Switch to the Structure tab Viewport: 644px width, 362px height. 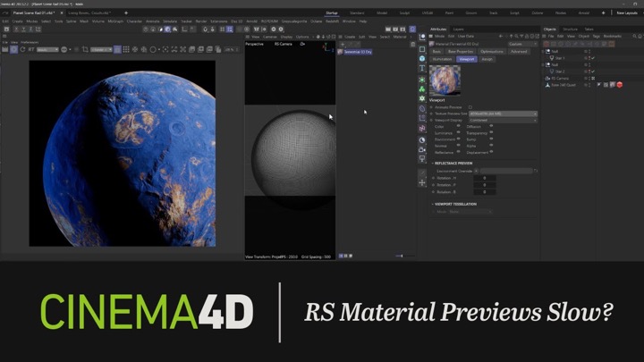pyautogui.click(x=570, y=29)
